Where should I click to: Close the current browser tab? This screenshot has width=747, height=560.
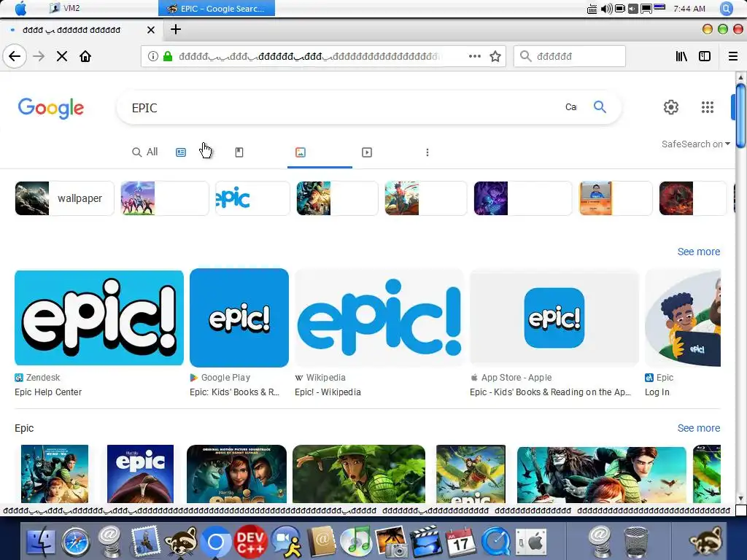(x=151, y=30)
